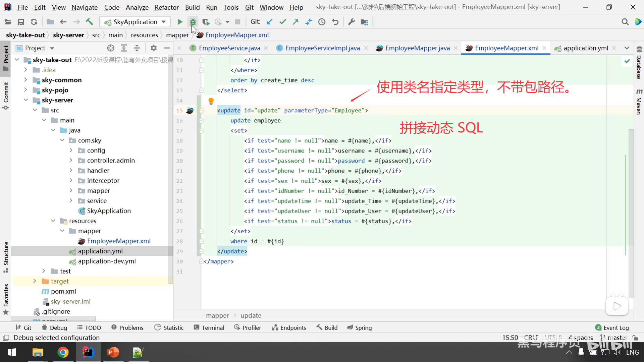Image resolution: width=644 pixels, height=362 pixels.
Task: Click Git update project arrow icon
Action: 269,22
